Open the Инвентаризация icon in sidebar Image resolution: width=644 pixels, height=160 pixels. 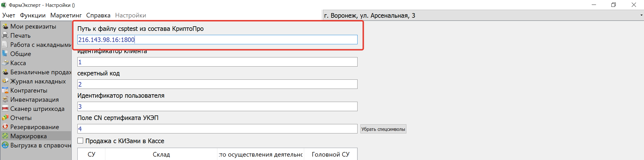click(x=5, y=100)
